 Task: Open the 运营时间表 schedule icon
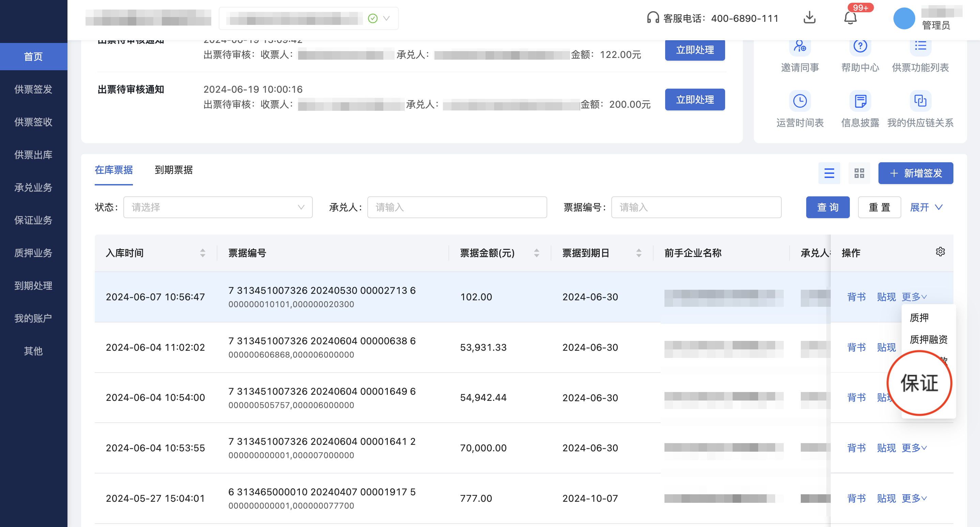click(800, 101)
